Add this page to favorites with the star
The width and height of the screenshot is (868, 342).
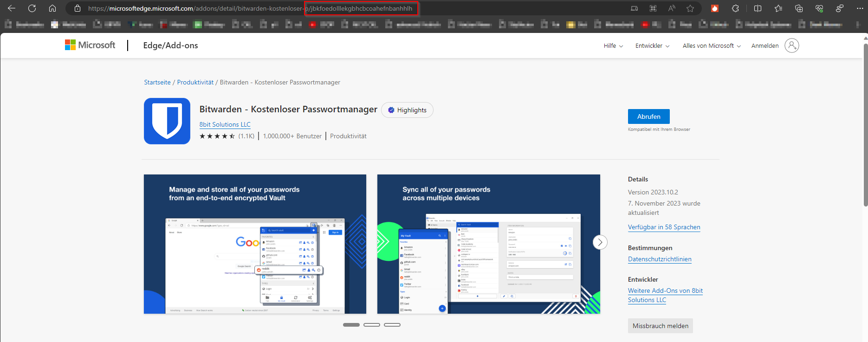tap(690, 8)
